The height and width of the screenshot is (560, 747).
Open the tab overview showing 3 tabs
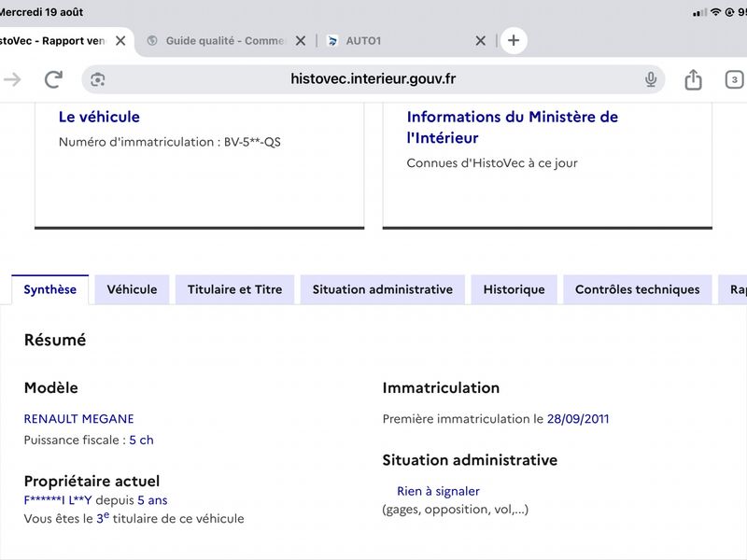tap(734, 79)
